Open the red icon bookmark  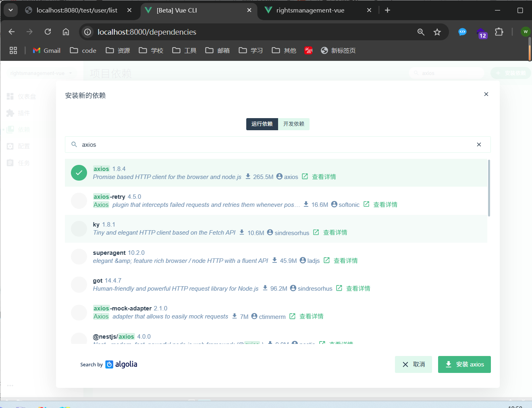pyautogui.click(x=308, y=50)
